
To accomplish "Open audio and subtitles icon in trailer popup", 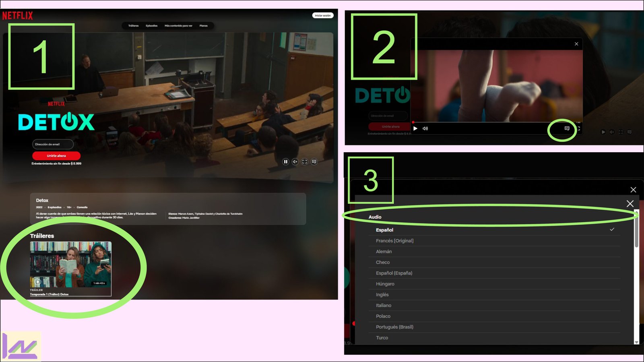I will 567,128.
